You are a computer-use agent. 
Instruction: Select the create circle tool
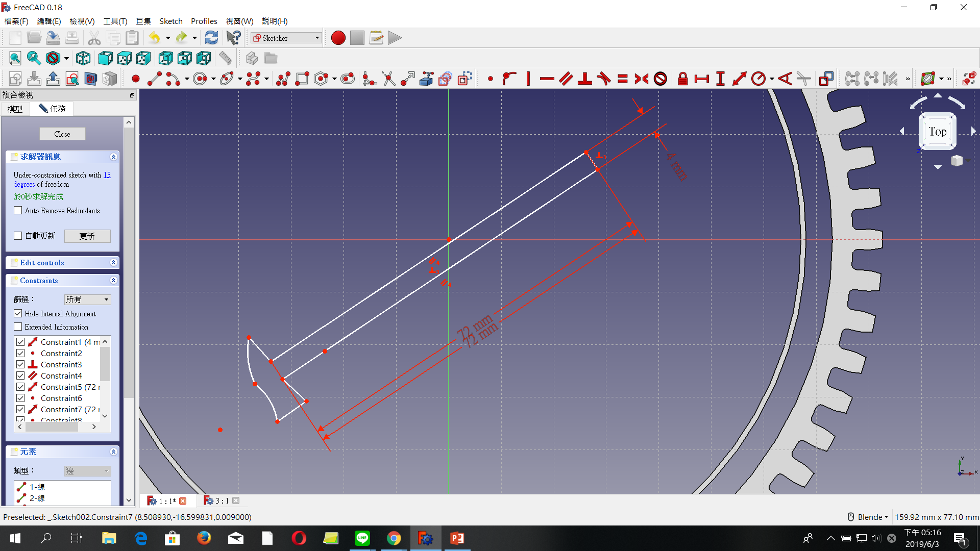coord(201,79)
